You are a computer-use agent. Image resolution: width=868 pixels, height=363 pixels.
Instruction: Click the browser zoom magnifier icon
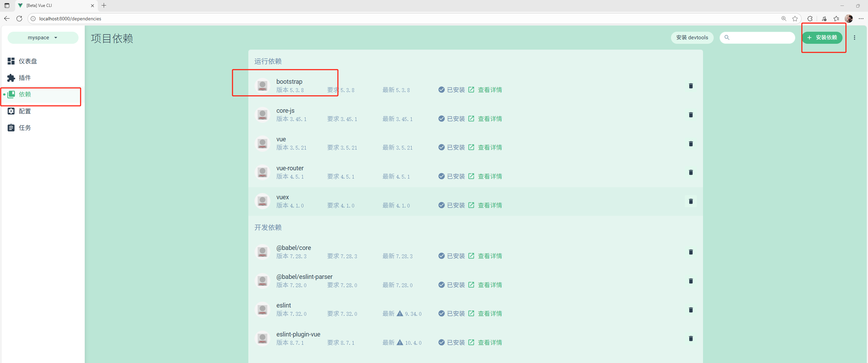tap(784, 19)
